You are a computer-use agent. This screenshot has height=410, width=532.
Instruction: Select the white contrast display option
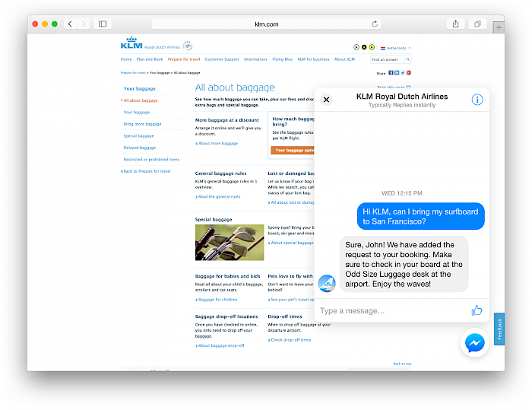click(x=356, y=47)
